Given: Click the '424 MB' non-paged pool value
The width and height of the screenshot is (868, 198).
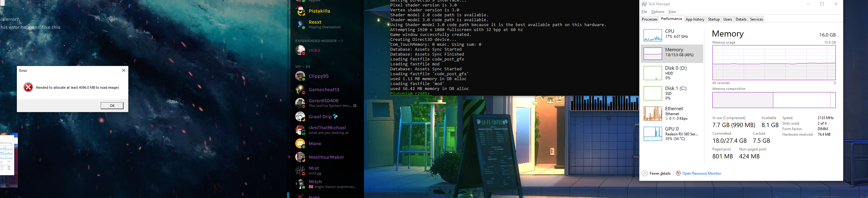Looking at the screenshot, I should click(x=749, y=156).
